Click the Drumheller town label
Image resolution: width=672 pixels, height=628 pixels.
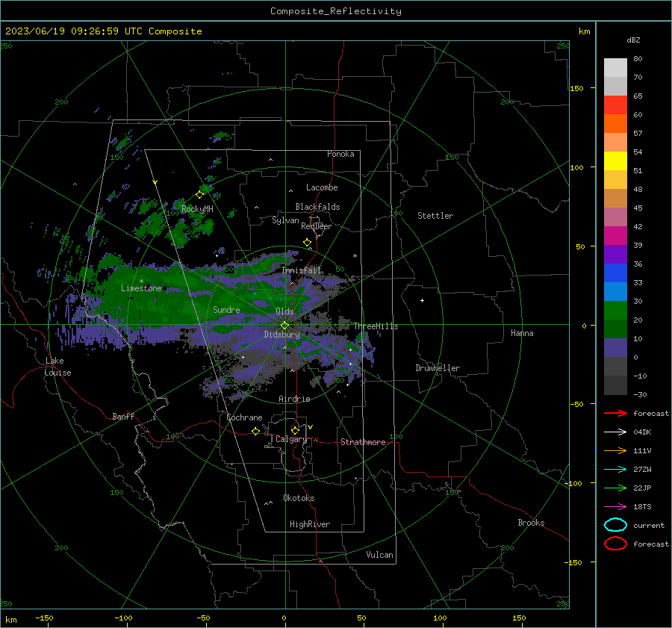click(x=438, y=368)
